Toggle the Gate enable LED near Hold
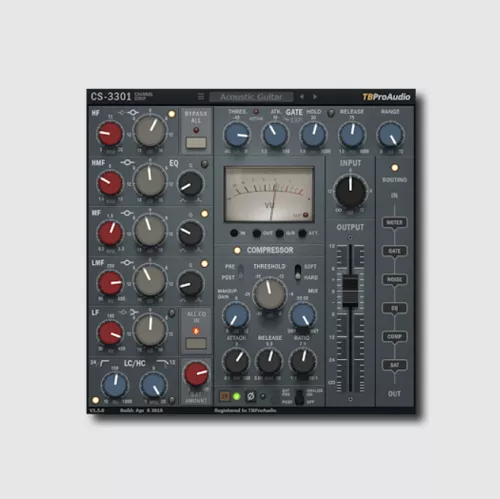This screenshot has width=500, height=499. click(331, 113)
